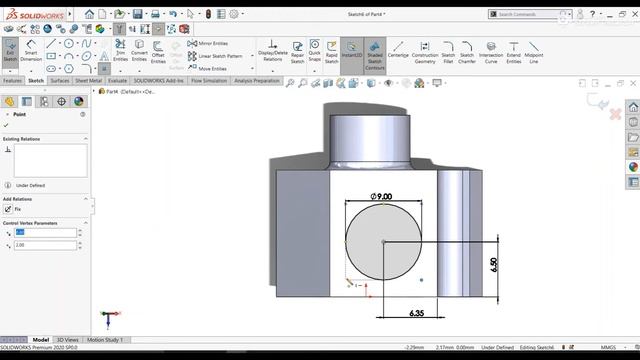Confirm Point with green checkmark

pyautogui.click(x=6, y=125)
